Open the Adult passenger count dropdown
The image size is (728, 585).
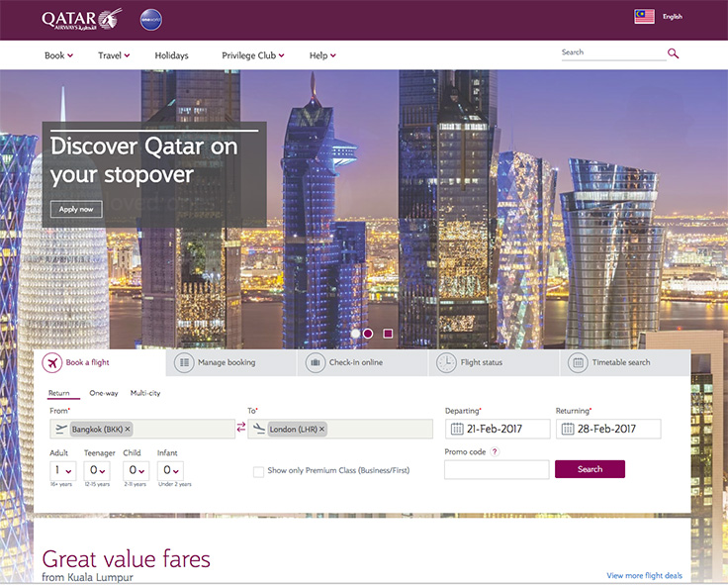pyautogui.click(x=62, y=471)
